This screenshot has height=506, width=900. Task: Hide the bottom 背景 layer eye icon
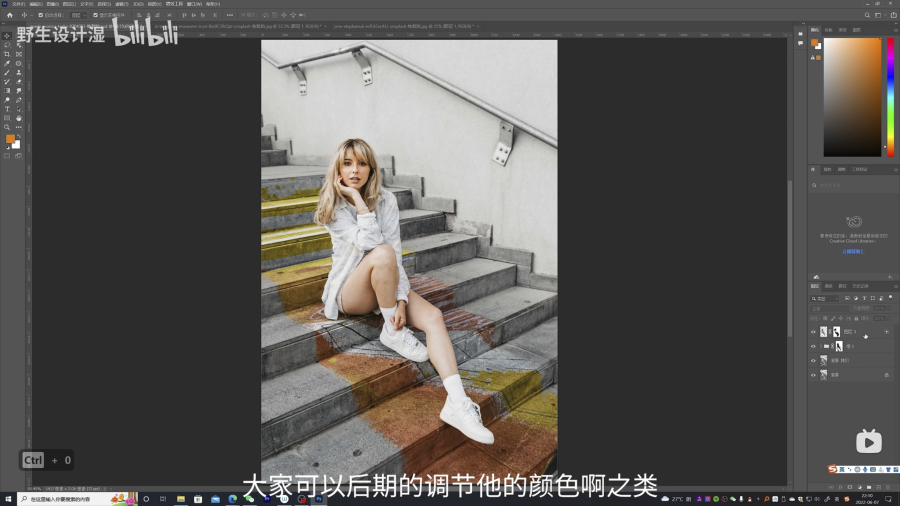pos(813,375)
